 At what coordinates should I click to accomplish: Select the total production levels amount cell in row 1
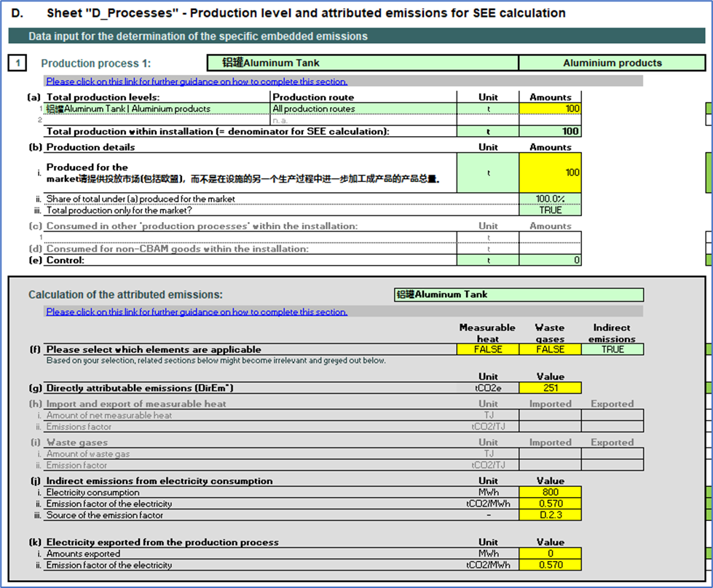click(550, 108)
